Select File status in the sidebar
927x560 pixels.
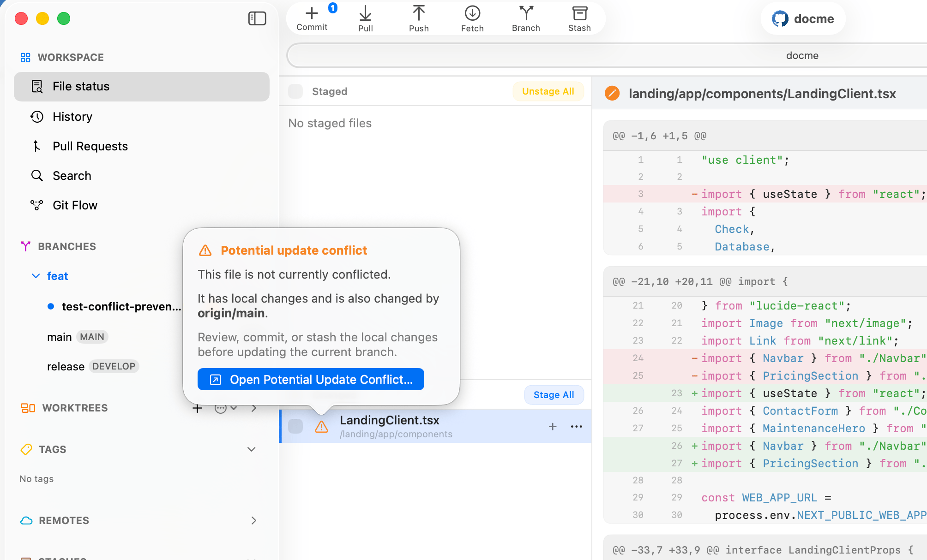(x=142, y=86)
